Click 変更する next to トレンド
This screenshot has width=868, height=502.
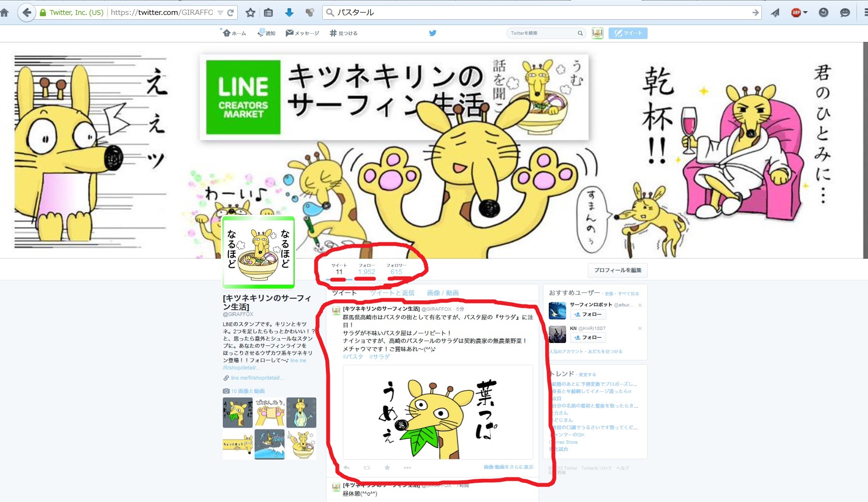(587, 374)
